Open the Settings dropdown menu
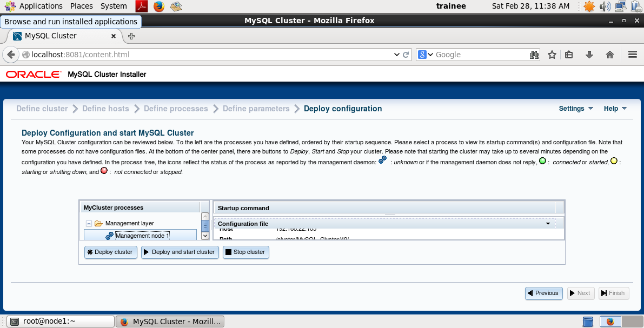The width and height of the screenshot is (644, 328). 576,109
